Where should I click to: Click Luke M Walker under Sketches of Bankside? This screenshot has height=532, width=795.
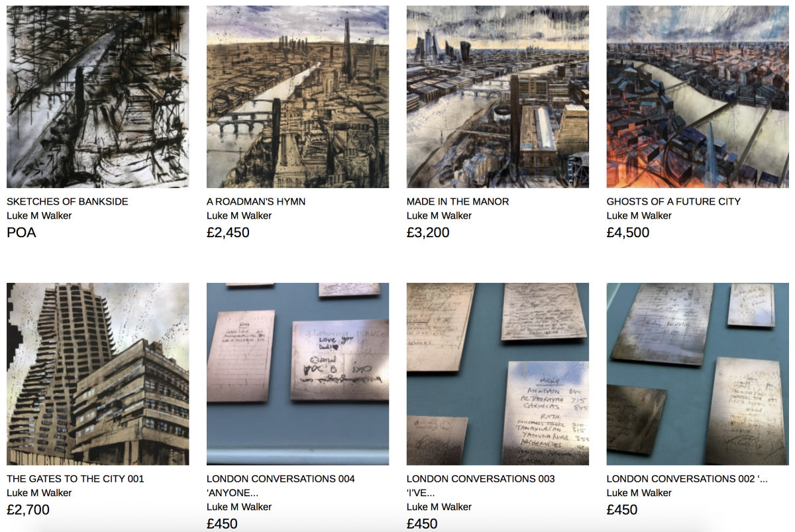(x=39, y=215)
